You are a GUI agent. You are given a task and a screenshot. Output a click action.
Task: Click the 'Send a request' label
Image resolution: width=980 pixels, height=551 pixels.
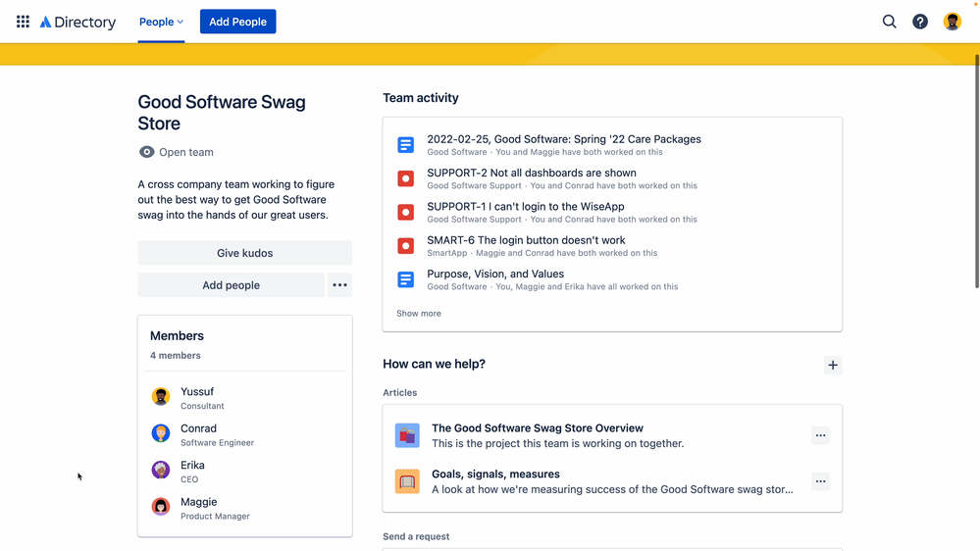(416, 536)
